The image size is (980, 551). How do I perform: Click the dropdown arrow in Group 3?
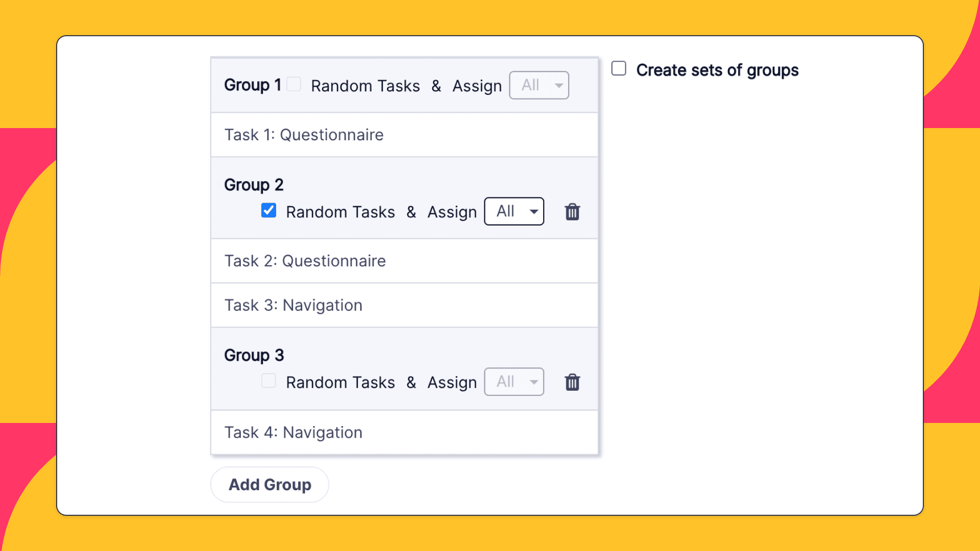534,382
